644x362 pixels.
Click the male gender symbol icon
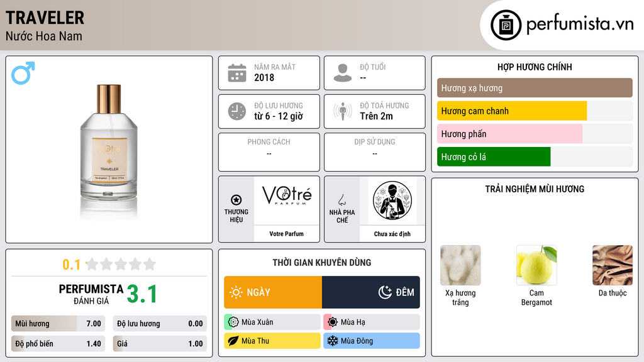[x=23, y=73]
